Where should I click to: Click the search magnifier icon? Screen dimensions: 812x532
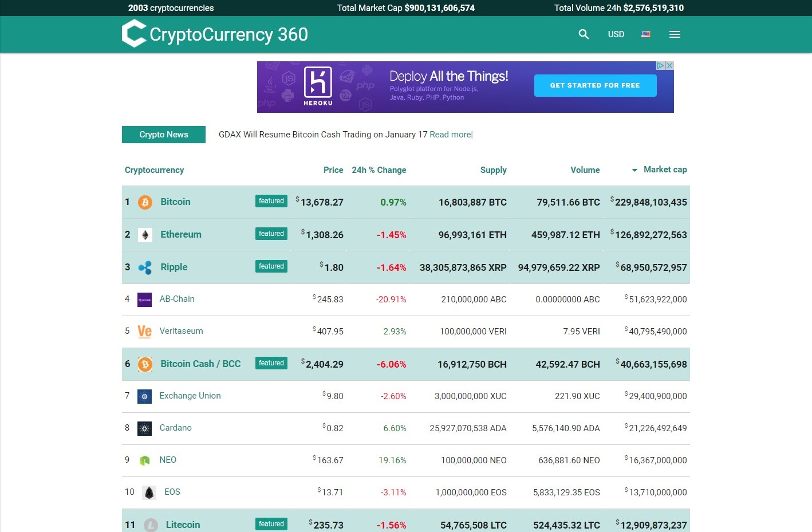[x=584, y=34]
